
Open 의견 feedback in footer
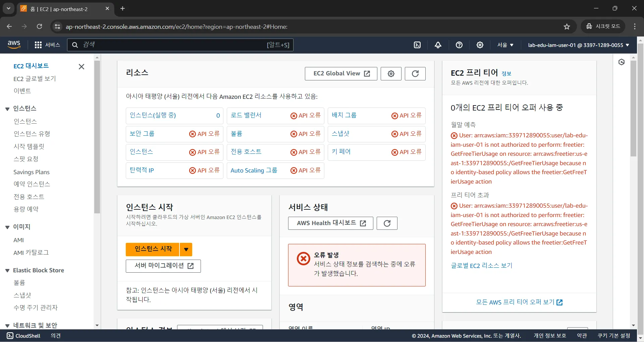pyautogui.click(x=56, y=336)
